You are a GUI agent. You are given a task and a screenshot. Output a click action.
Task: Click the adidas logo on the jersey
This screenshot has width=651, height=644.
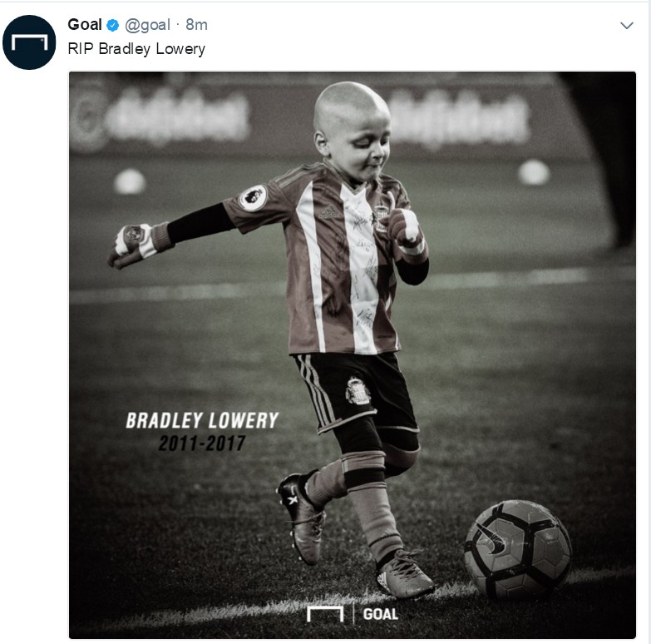coord(328,213)
